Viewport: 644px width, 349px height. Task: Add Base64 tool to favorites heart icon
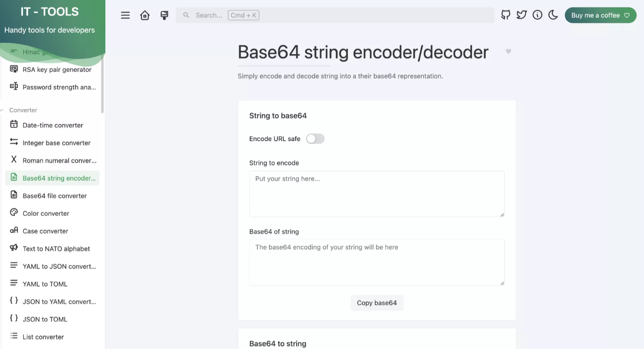point(508,51)
